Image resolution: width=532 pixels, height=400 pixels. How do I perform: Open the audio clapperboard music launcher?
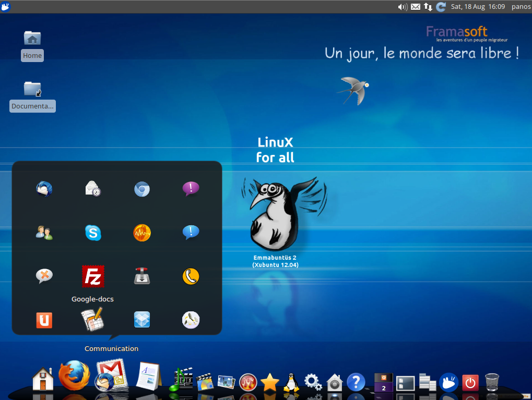click(x=181, y=379)
